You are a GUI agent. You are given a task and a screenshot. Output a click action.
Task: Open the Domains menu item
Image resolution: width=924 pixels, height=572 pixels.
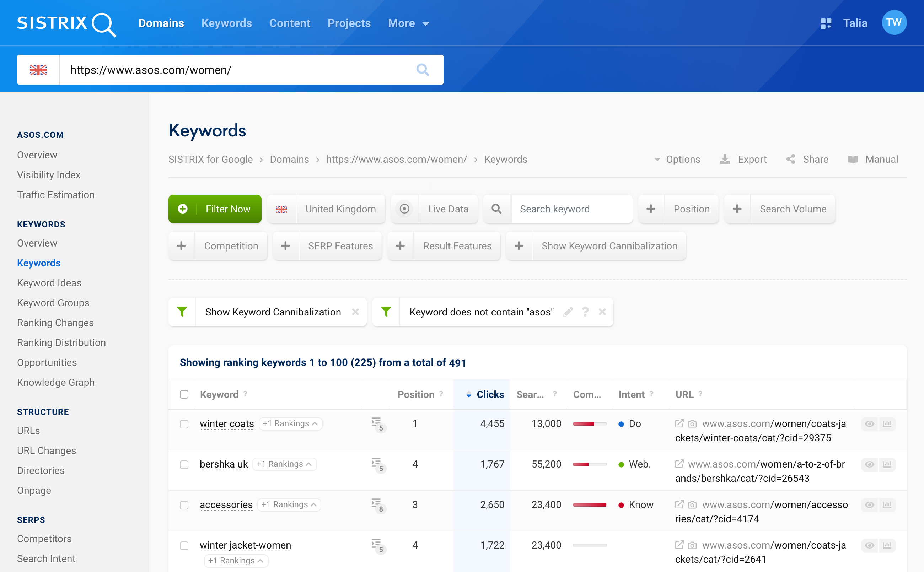[x=161, y=22]
